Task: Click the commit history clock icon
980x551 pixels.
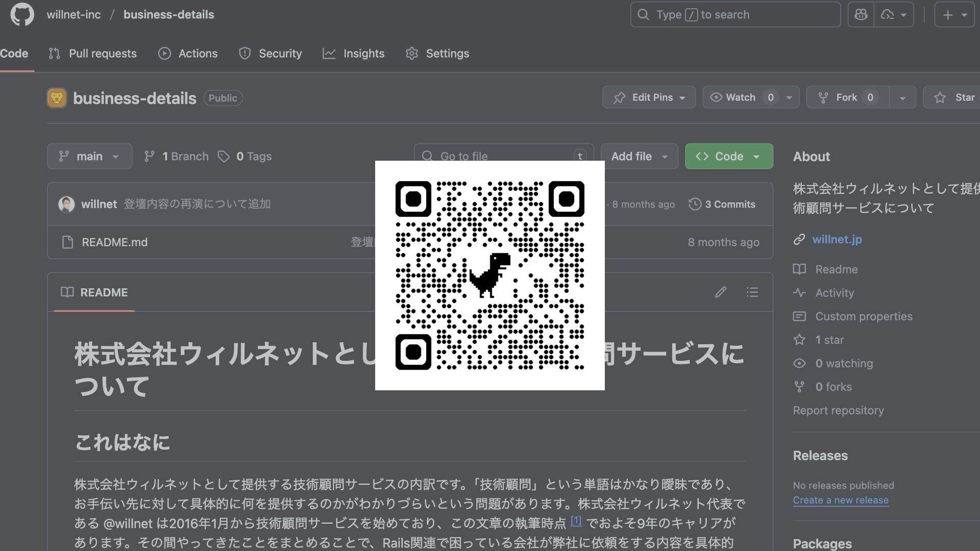Action: click(x=695, y=204)
